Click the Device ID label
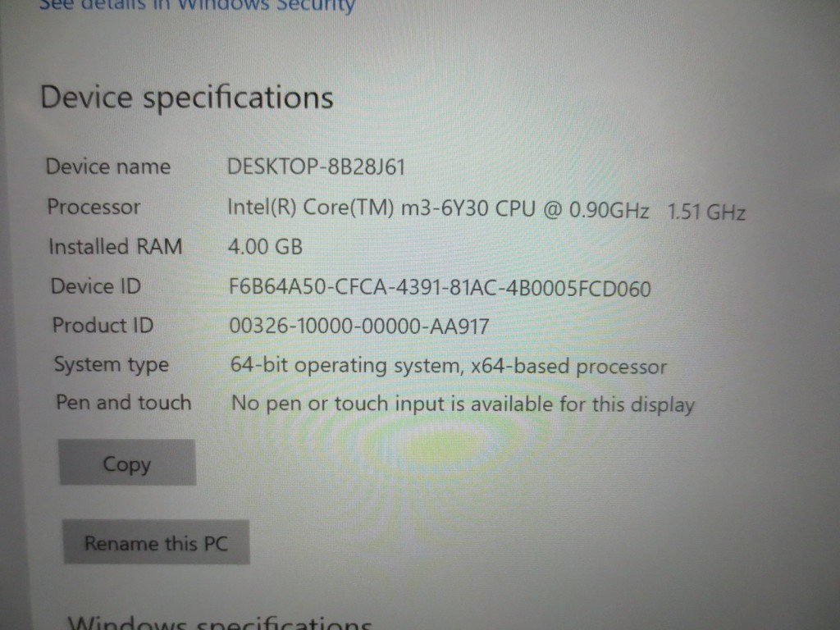 (96, 286)
